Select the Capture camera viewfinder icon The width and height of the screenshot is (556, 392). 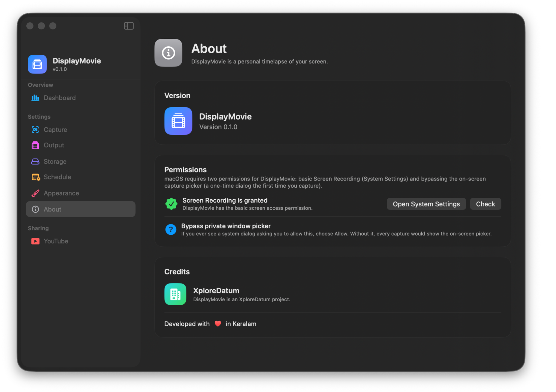pos(35,130)
